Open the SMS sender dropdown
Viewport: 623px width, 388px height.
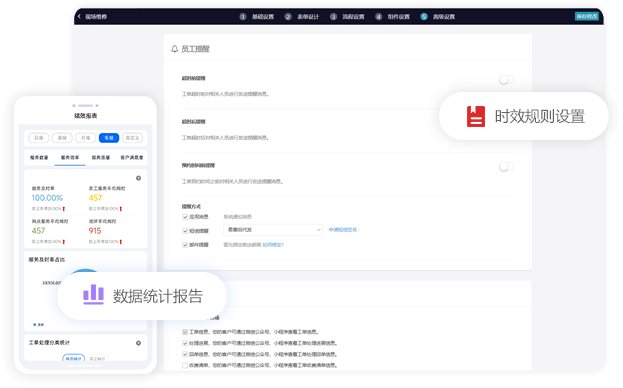[273, 230]
